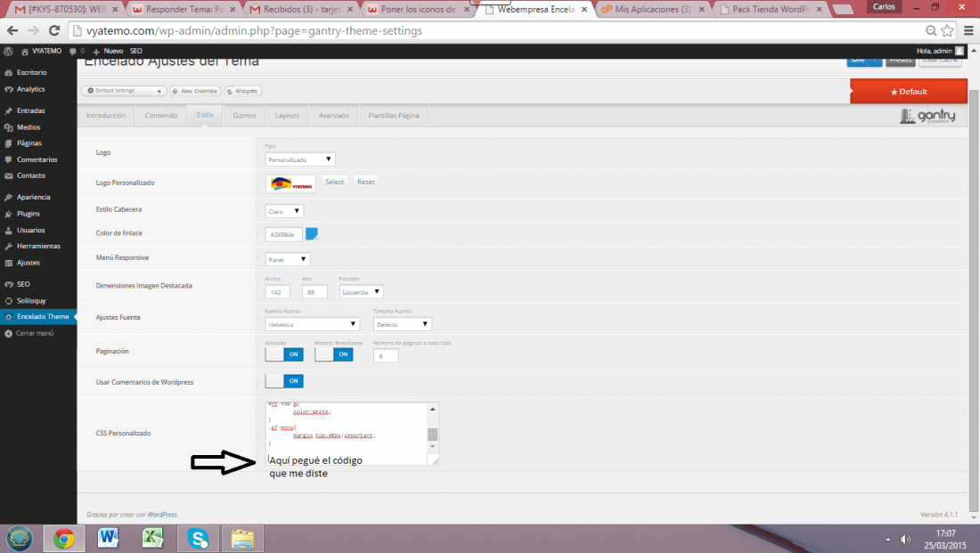Click the custom logo thumbnail
The height and width of the screenshot is (553, 980).
pyautogui.click(x=291, y=183)
